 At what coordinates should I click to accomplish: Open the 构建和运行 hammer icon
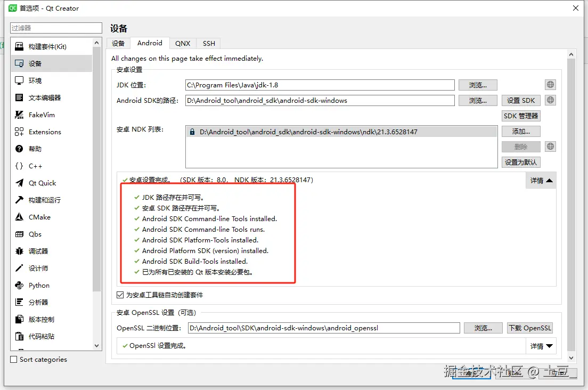[x=19, y=200]
